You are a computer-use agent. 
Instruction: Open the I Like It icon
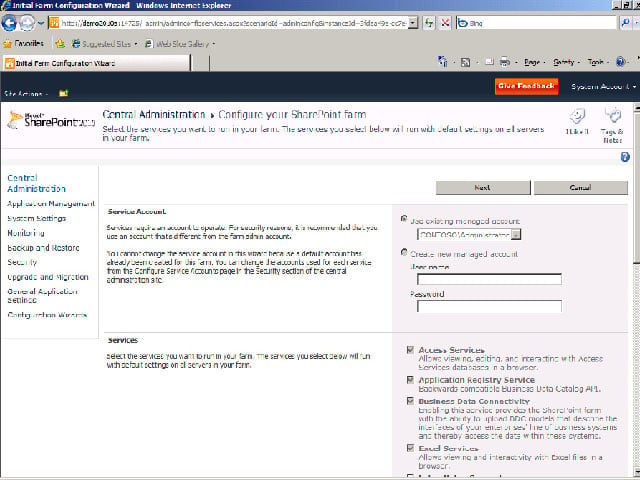click(577, 121)
